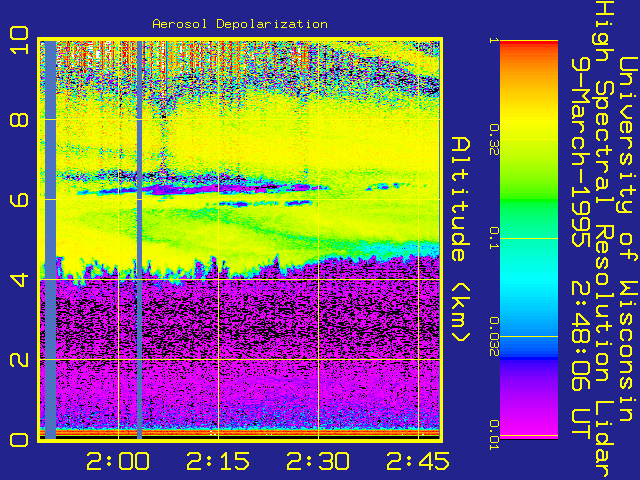Click the '9-March-1995 2:48:06 UT' timestamp

coord(580,249)
